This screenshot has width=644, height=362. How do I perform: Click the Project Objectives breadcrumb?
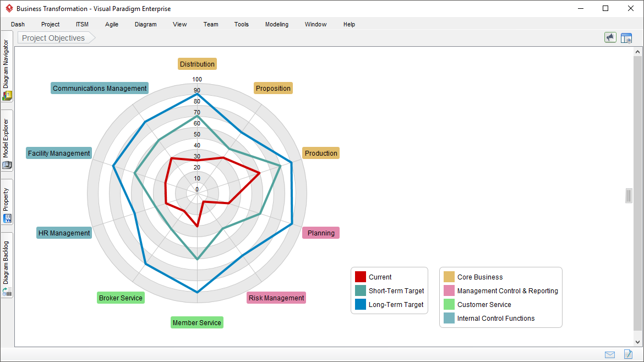[53, 38]
